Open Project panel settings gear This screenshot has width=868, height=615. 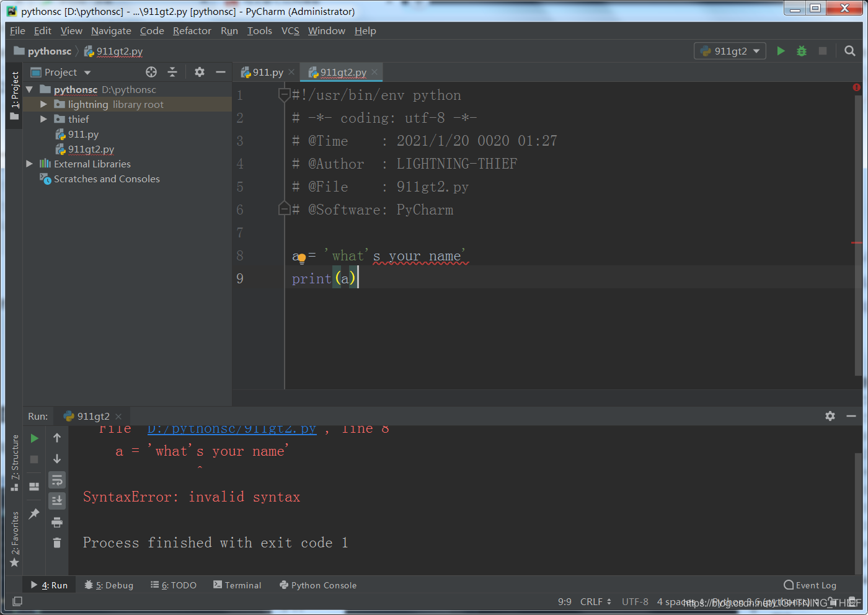pyautogui.click(x=200, y=72)
